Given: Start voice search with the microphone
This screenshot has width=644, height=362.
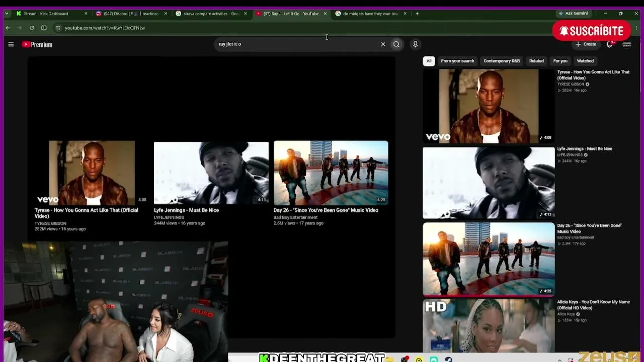Looking at the screenshot, I should coord(415,44).
